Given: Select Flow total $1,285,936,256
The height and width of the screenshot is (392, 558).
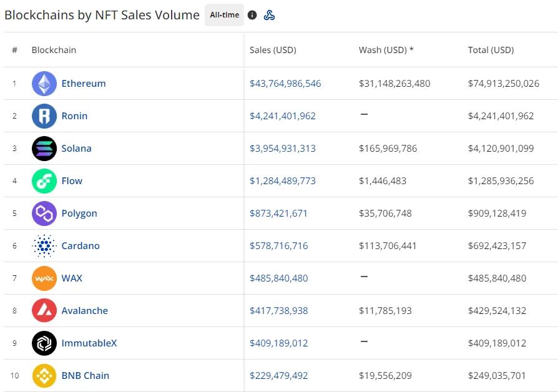Looking at the screenshot, I should pyautogui.click(x=501, y=181).
